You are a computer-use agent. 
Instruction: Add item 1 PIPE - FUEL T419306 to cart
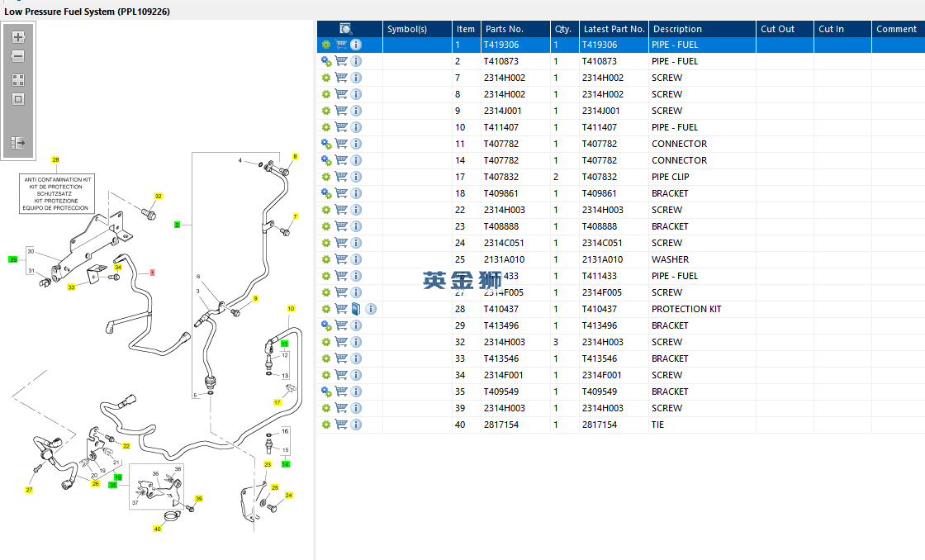341,45
